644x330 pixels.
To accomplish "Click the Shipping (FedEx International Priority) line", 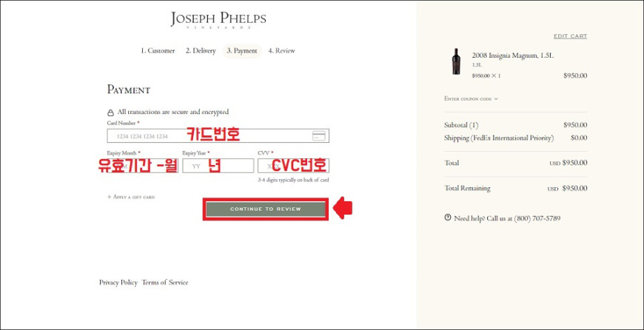I will click(x=499, y=138).
